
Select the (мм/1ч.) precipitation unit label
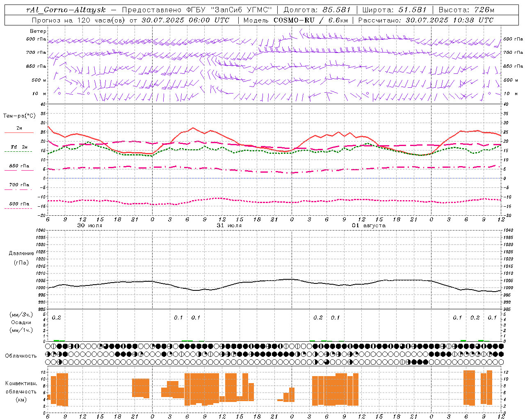point(21,330)
